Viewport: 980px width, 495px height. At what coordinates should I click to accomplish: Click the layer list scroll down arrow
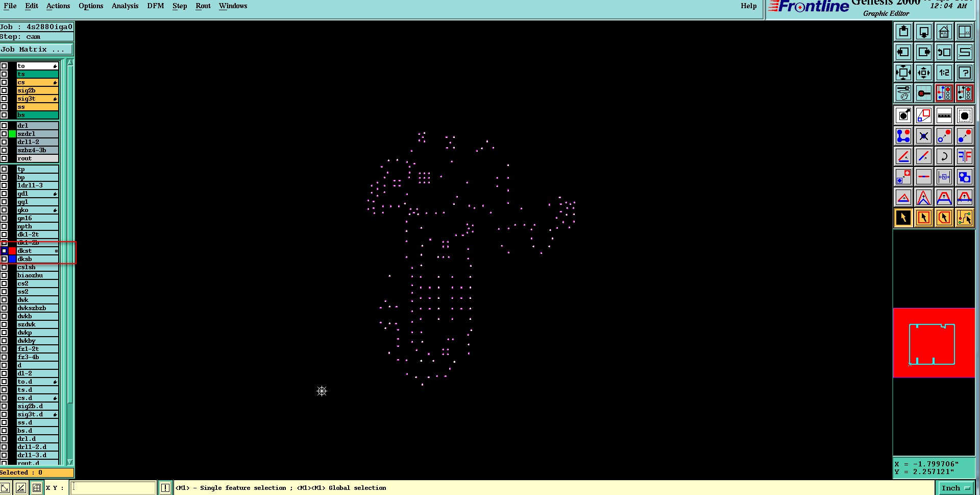(70, 462)
